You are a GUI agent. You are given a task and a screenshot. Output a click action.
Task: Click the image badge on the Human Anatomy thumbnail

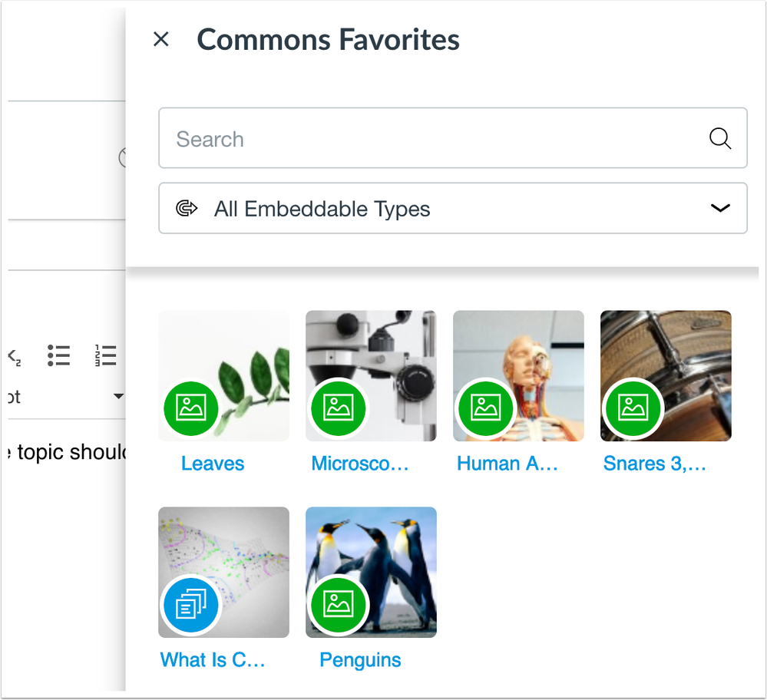click(x=486, y=408)
